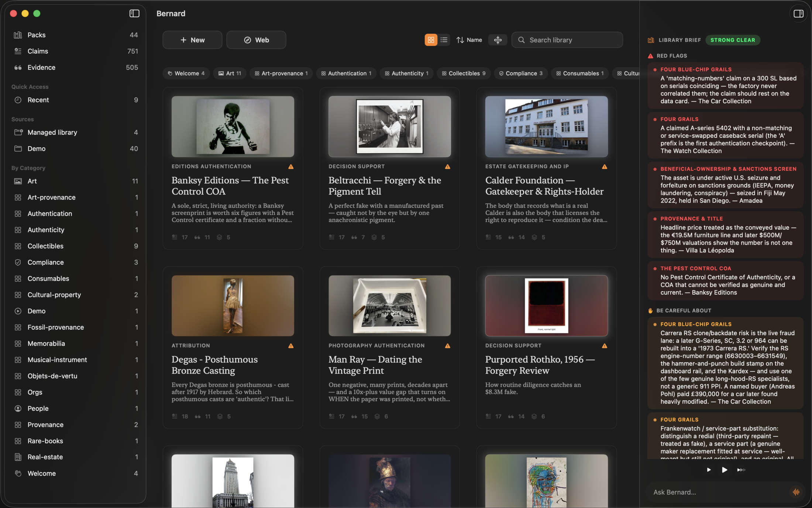This screenshot has height=508, width=812.
Task: Open The Pest Control COA red flag
Action: pos(725,281)
